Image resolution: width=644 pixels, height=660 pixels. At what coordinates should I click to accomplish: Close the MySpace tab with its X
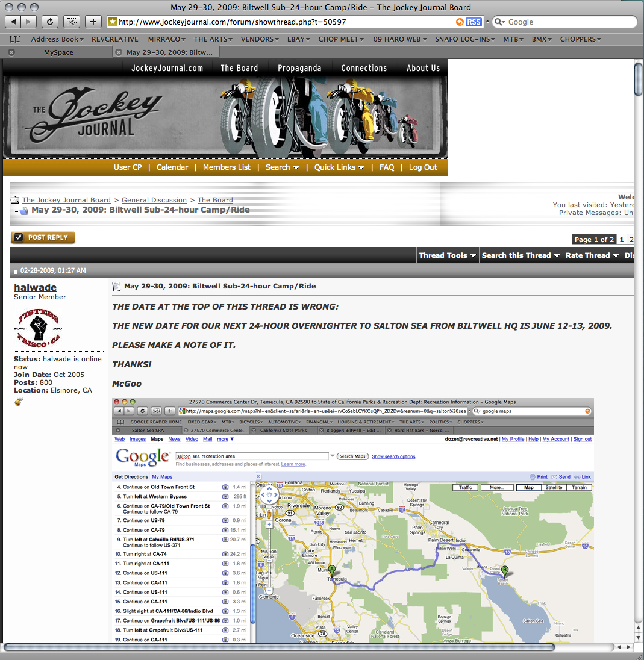pyautogui.click(x=11, y=52)
